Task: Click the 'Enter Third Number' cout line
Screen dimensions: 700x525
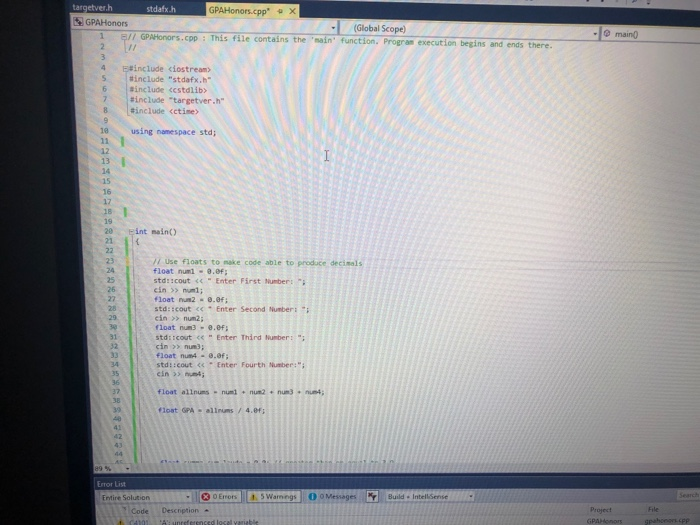Action: pos(230,338)
